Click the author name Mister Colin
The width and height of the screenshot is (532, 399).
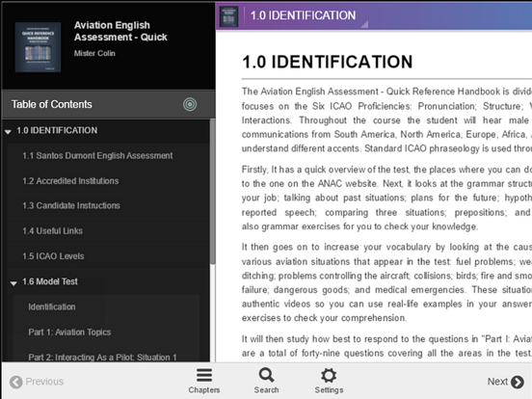click(x=94, y=53)
